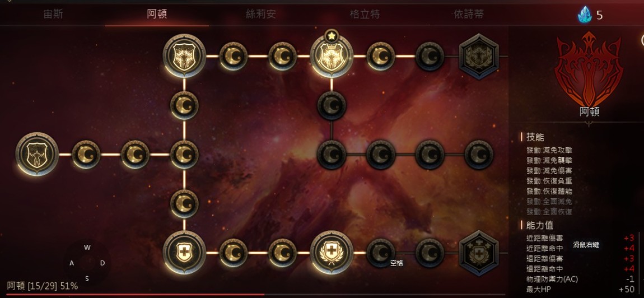This screenshot has width=644, height=298.
Task: Open the 格立特 tab
Action: tap(365, 15)
